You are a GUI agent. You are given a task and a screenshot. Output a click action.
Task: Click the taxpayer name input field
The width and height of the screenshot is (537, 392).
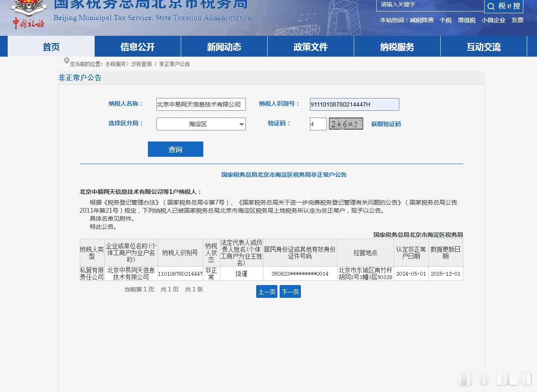click(x=201, y=104)
